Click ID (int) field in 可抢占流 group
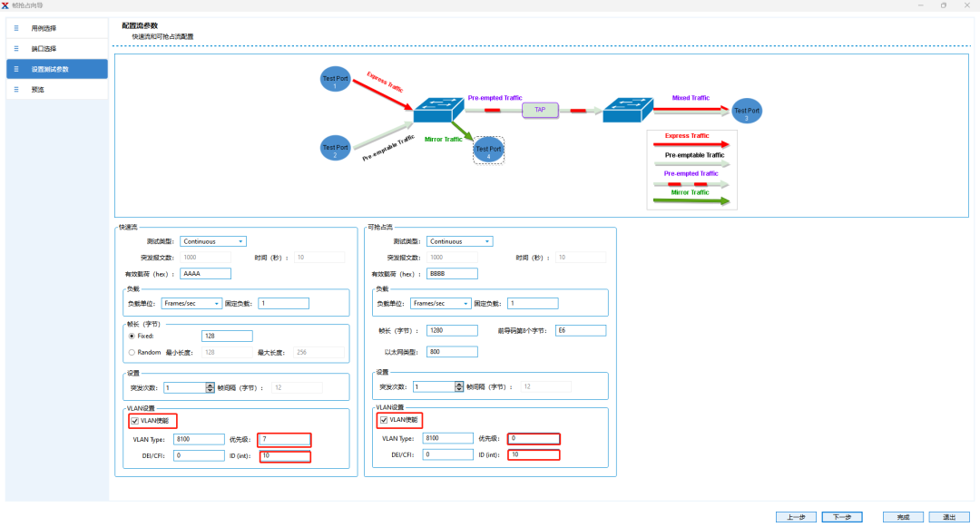Image resolution: width=980 pixels, height=527 pixels. [x=534, y=454]
